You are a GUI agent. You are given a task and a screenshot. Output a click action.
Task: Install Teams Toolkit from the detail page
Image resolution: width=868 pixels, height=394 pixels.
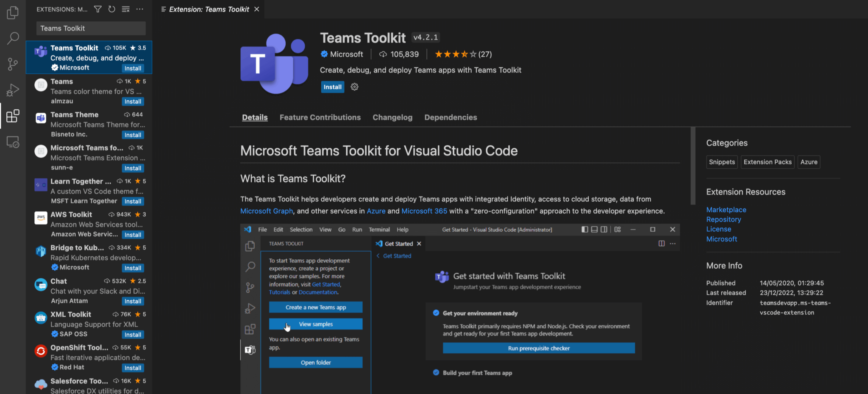(333, 87)
